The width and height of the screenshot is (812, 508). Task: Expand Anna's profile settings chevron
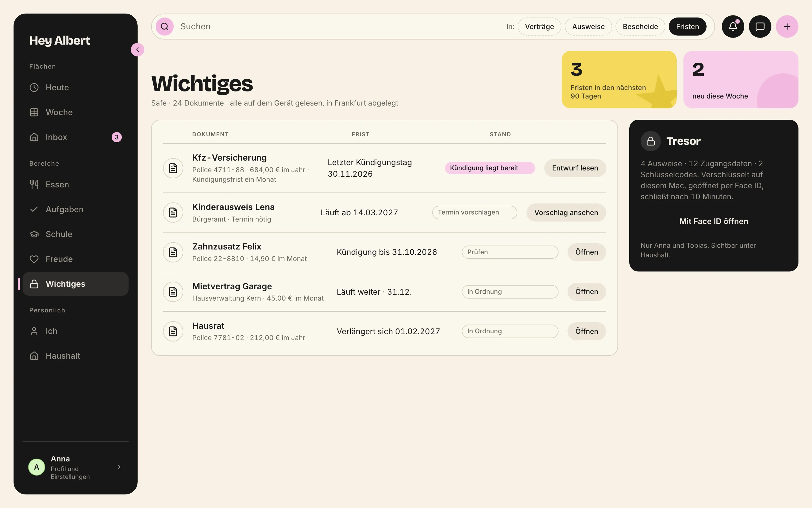pyautogui.click(x=119, y=467)
